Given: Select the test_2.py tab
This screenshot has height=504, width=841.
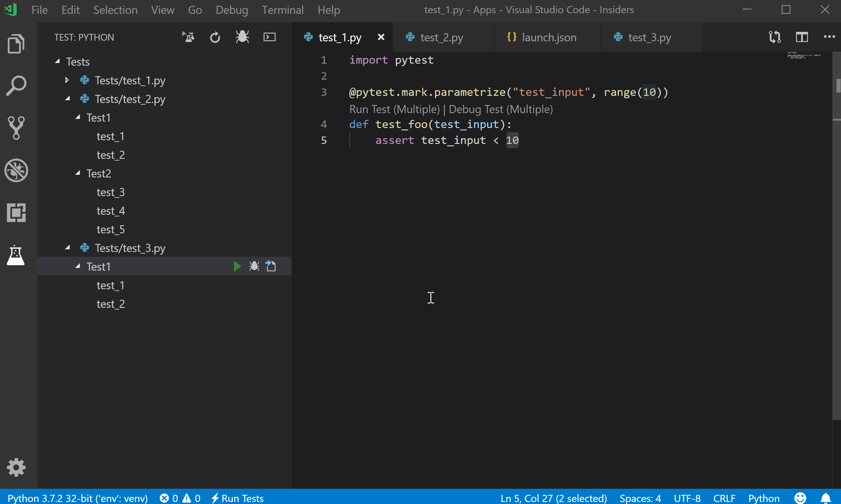Looking at the screenshot, I should [442, 37].
